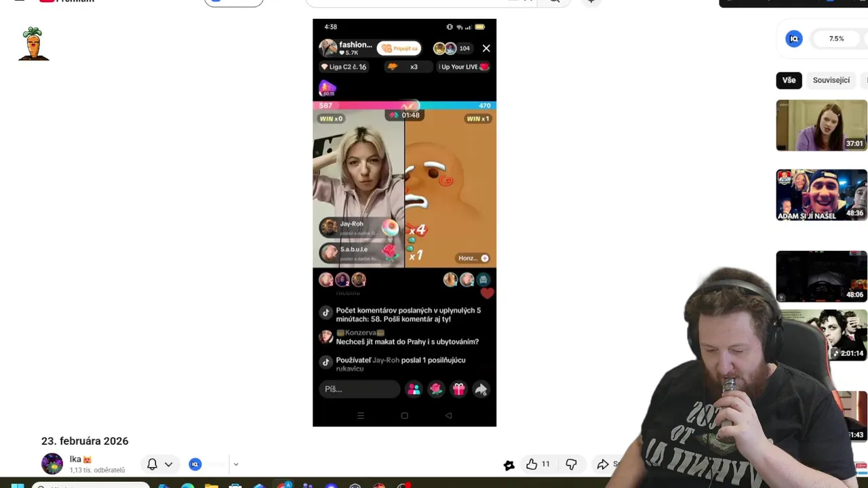Tap the purple 00:15 booster icon

coord(328,88)
